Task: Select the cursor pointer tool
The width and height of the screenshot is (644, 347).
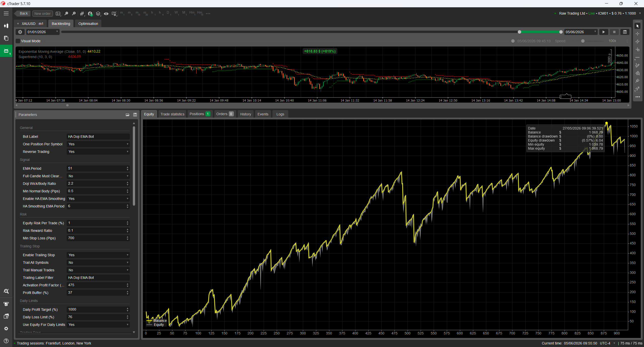Action: click(637, 26)
